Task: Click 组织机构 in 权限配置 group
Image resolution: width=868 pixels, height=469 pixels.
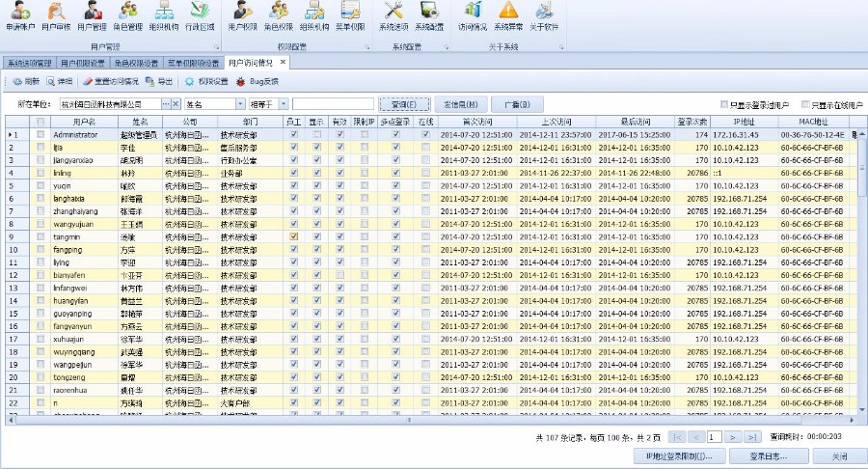Action: tap(314, 16)
